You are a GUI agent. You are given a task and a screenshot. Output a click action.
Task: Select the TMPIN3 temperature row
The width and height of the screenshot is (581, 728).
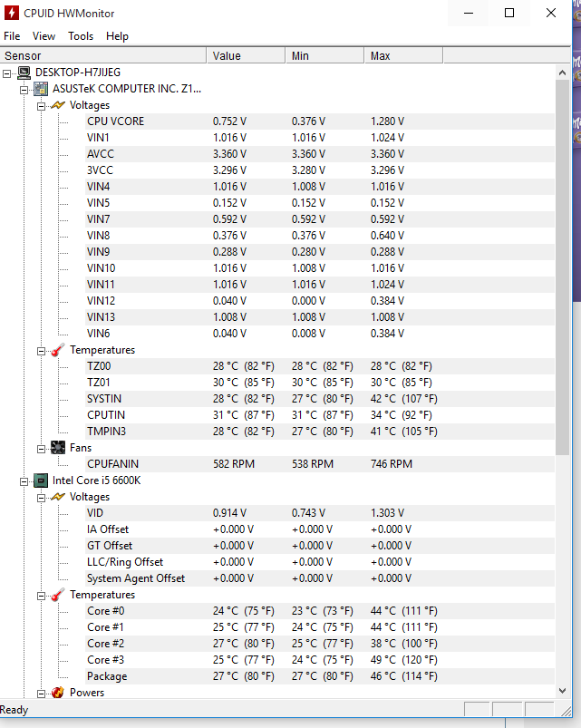tap(320, 432)
